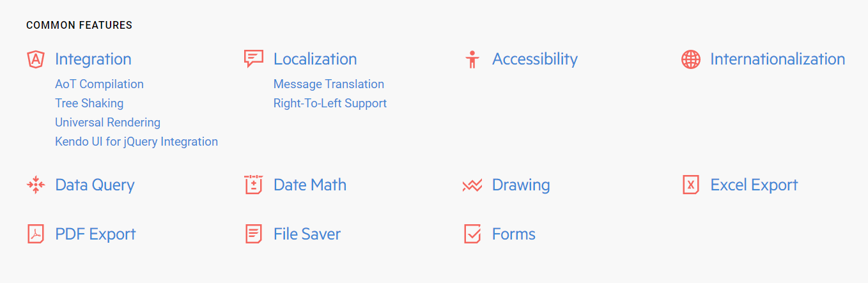Screen dimensions: 868x283
Task: Click the Angular shield Integration icon
Action: click(x=36, y=59)
